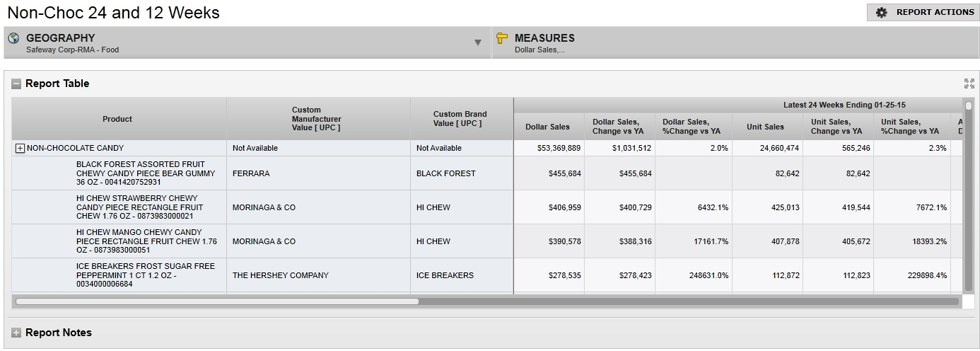Collapse the Report Table section

(16, 84)
